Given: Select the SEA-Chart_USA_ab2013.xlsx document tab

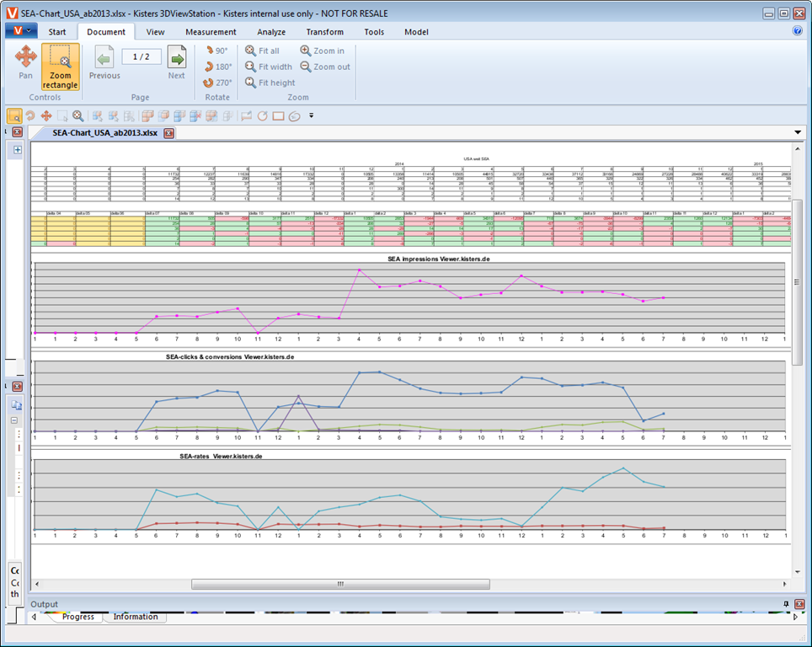Looking at the screenshot, I should tap(104, 133).
